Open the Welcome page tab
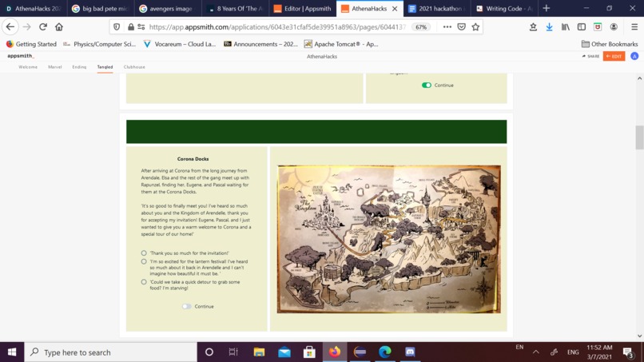This screenshot has height=362, width=644. pyautogui.click(x=28, y=67)
